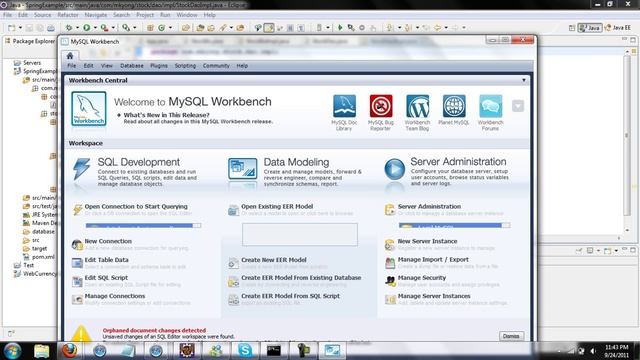
Task: Click the Manage Import / Export icon
Action: pyautogui.click(x=390, y=263)
